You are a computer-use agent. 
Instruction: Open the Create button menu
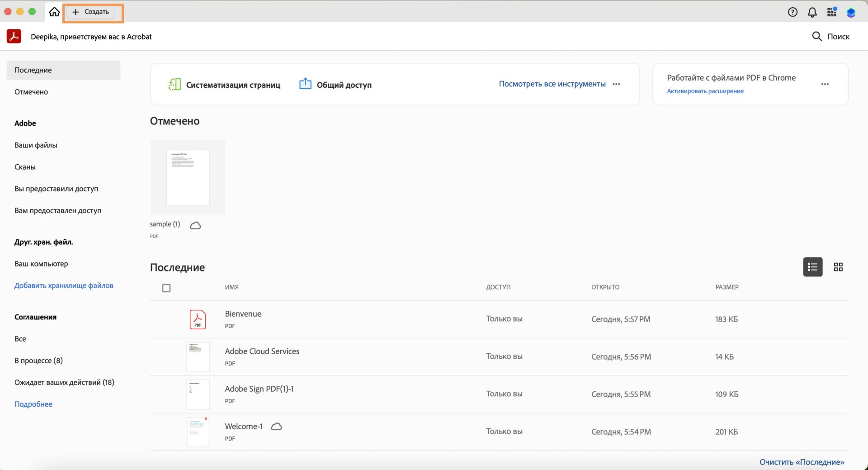pos(91,12)
